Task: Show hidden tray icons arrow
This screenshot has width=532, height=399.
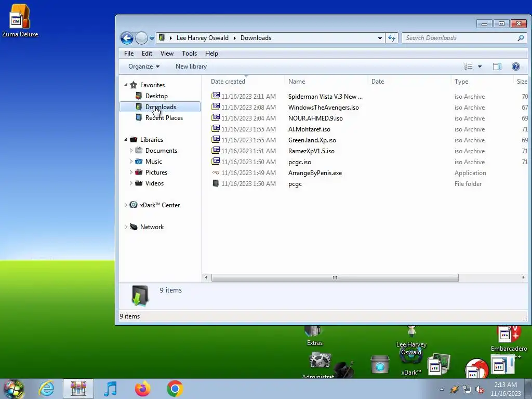Action: pyautogui.click(x=442, y=390)
